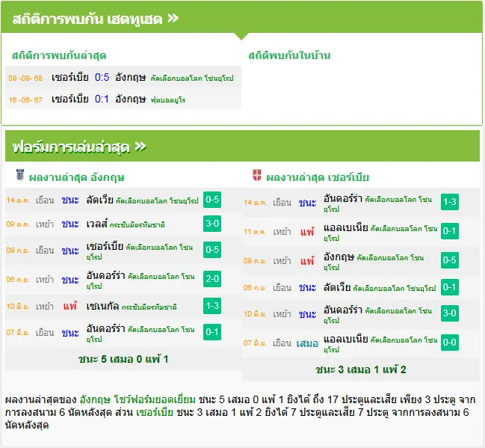Click the 1-3 badge for England vs เซเนกัล
The height and width of the screenshot is (448, 485).
pyautogui.click(x=212, y=306)
